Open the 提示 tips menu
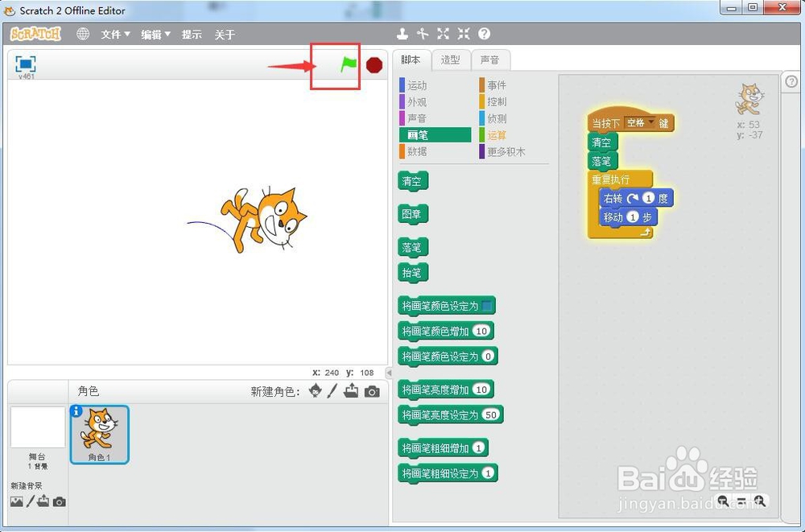This screenshot has width=805, height=532. 192,35
